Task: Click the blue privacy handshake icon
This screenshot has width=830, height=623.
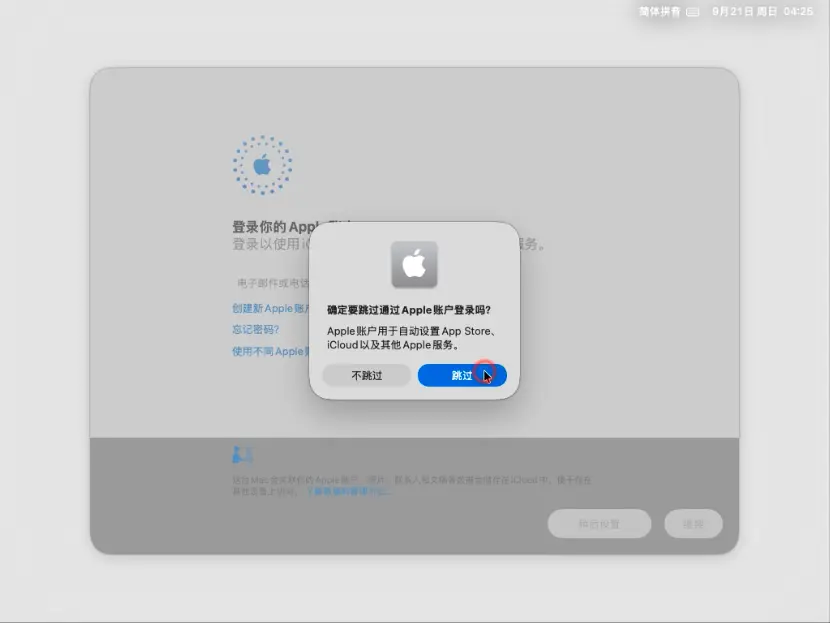Action: click(x=242, y=455)
